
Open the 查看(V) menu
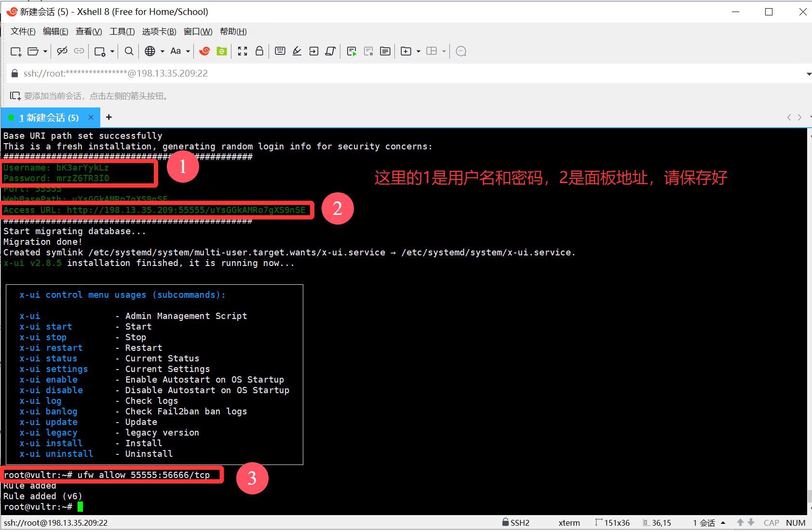tap(89, 31)
